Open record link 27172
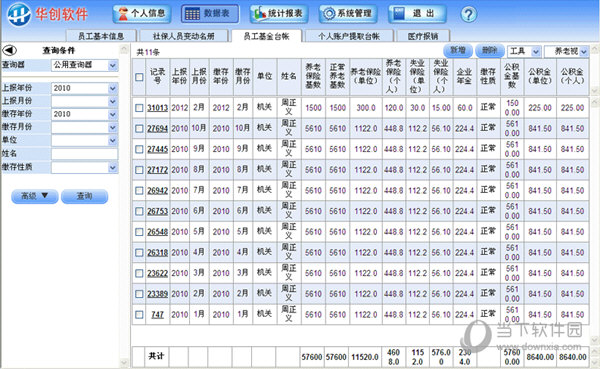The image size is (600, 369). (x=157, y=170)
